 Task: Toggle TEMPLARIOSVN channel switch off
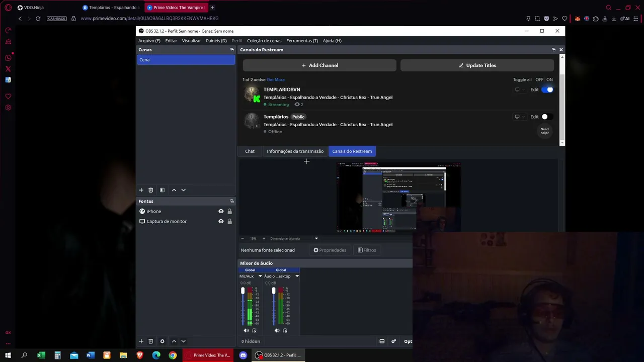[x=547, y=89]
